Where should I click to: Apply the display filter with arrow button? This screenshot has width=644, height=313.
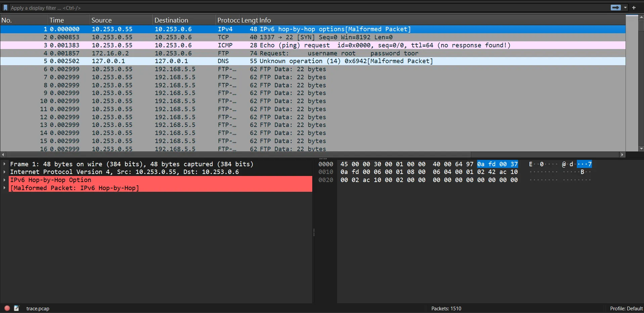(x=615, y=8)
